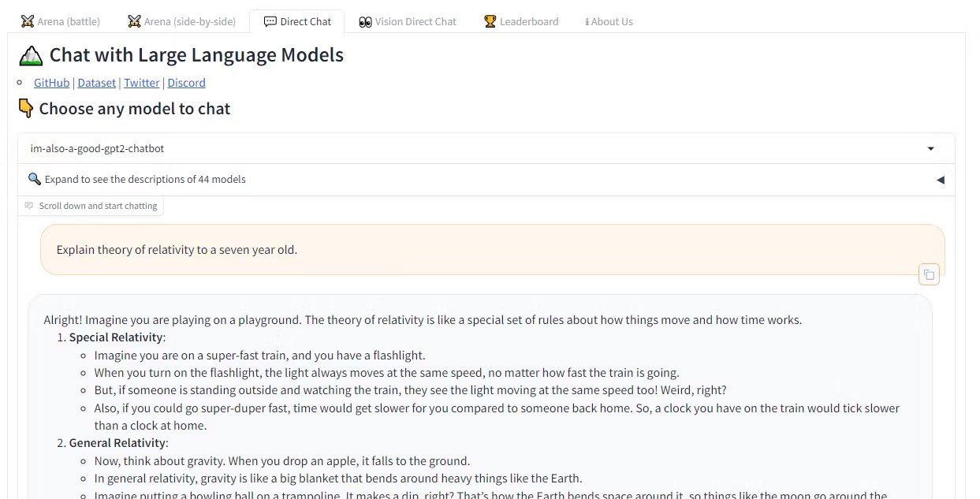
Task: Expand the descriptions of 44 models
Action: 145,179
